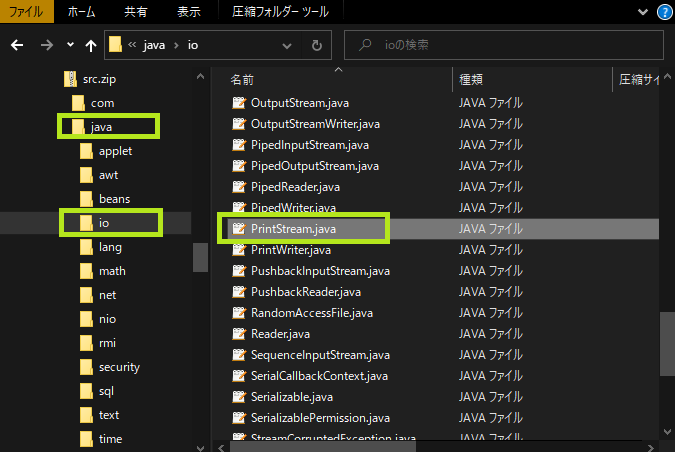The image size is (675, 452).
Task: Select Reader.java file icon
Action: click(x=239, y=334)
